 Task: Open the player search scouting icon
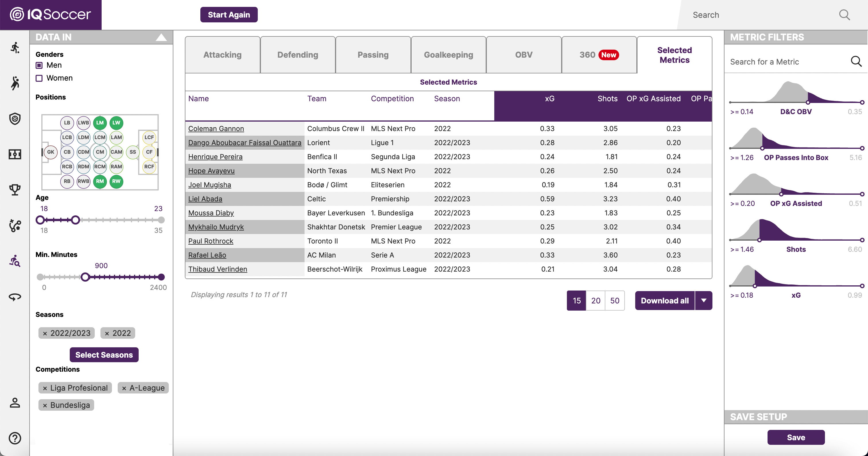point(15,261)
